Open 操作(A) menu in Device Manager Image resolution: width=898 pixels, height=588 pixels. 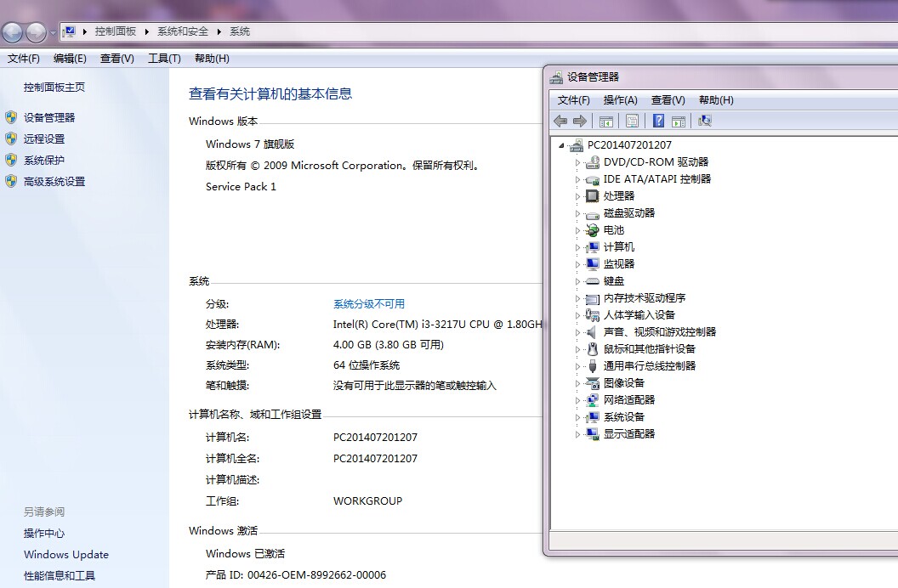click(620, 100)
